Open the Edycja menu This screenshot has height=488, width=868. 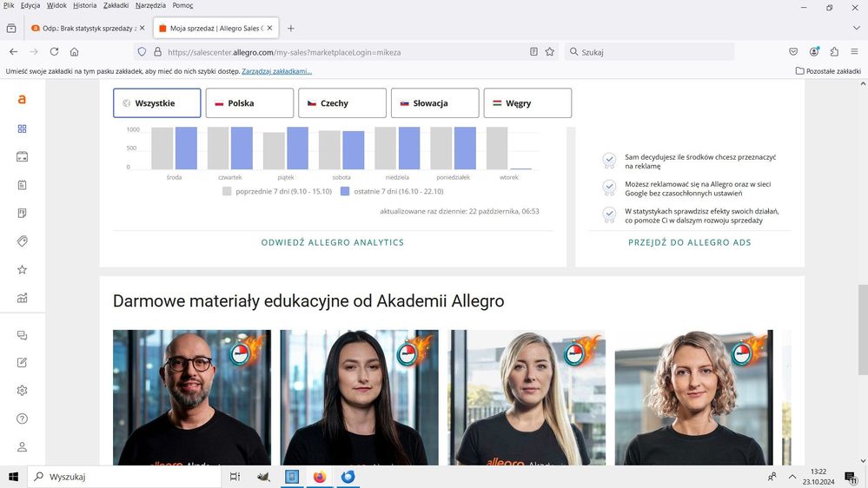[30, 5]
